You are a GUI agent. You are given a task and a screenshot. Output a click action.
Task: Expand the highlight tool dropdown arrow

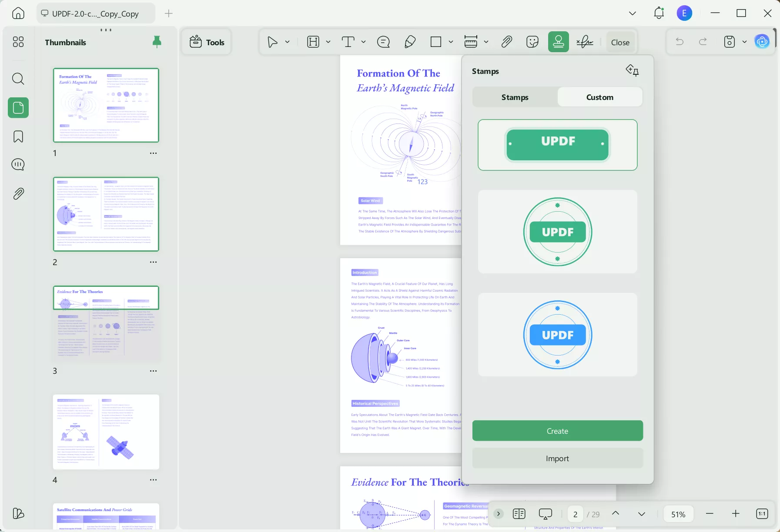pos(328,42)
